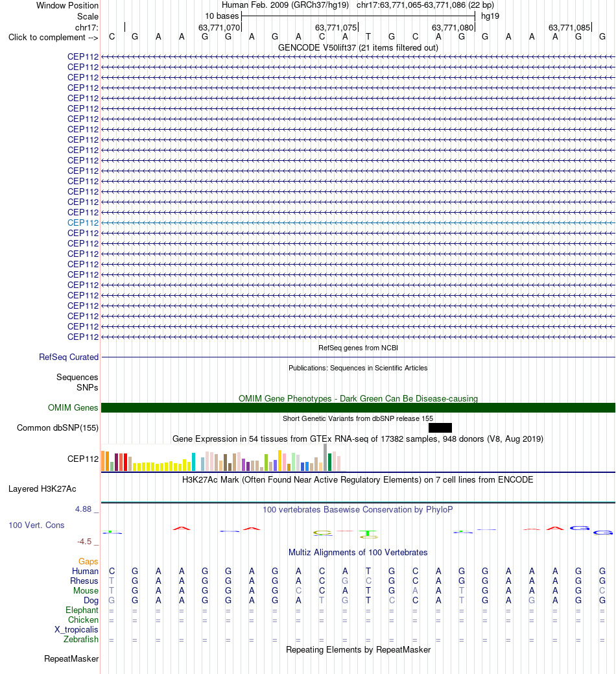Click the tallest gray bar in GTEx chart
Screen dimensions: 616x674
point(325,458)
